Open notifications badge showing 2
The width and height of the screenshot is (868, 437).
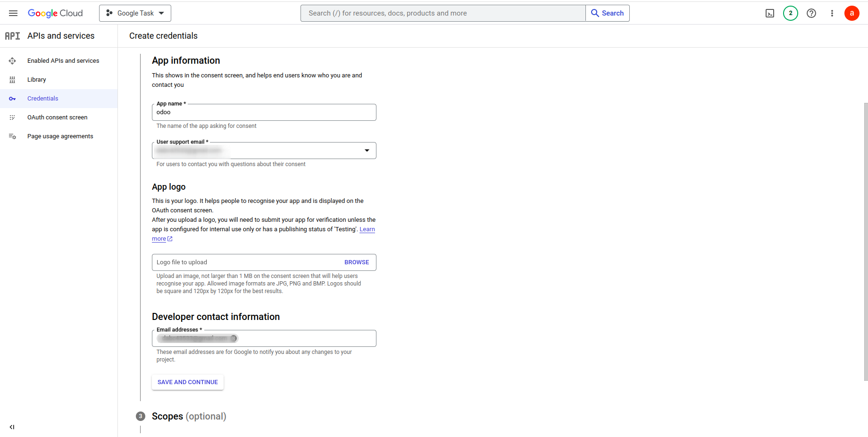pos(791,13)
